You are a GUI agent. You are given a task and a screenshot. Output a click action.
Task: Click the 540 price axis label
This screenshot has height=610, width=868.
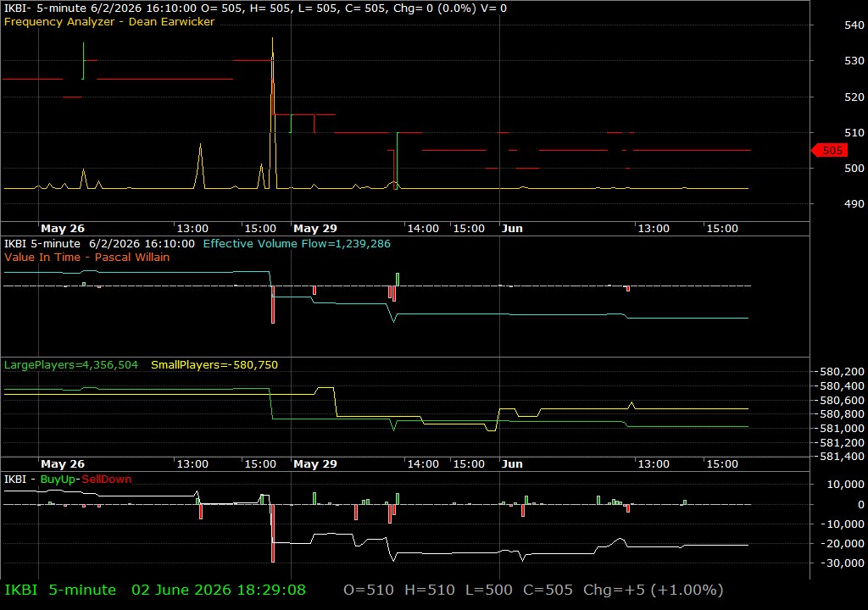(854, 25)
